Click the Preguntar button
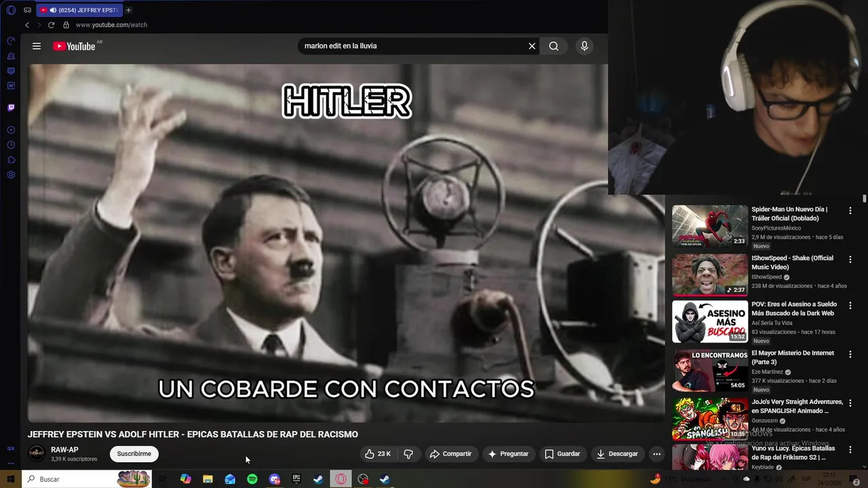The width and height of the screenshot is (868, 488). click(x=508, y=454)
